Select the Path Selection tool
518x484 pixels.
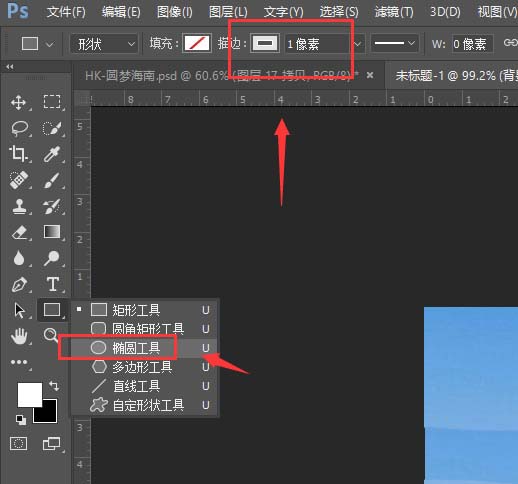tap(19, 310)
